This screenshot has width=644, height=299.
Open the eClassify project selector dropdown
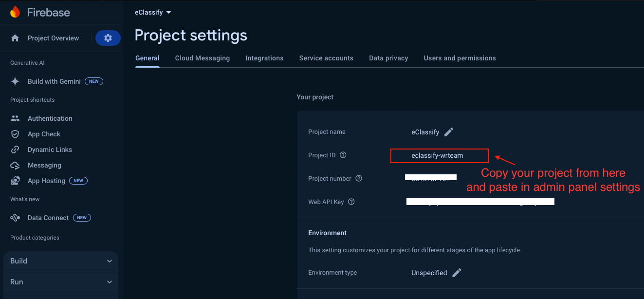[x=153, y=12]
